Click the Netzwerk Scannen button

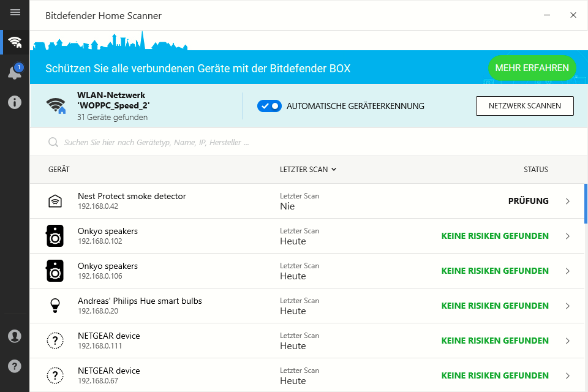[x=524, y=106]
